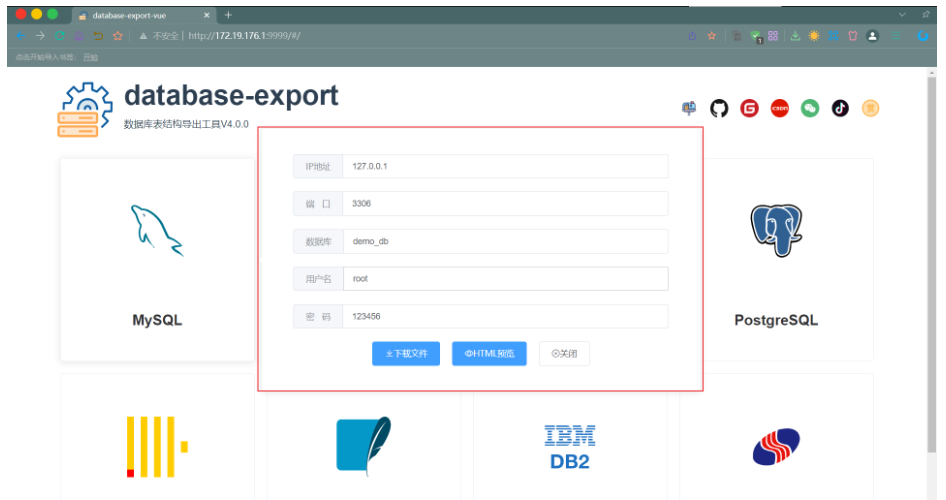Viewport: 946px width, 500px height.
Task: Click the download file button
Action: 406,353
